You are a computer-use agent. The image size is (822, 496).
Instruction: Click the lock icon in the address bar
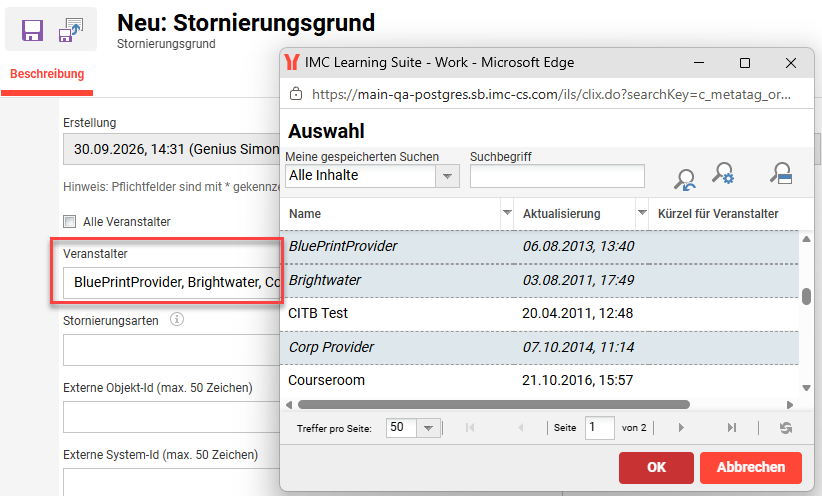(x=296, y=94)
